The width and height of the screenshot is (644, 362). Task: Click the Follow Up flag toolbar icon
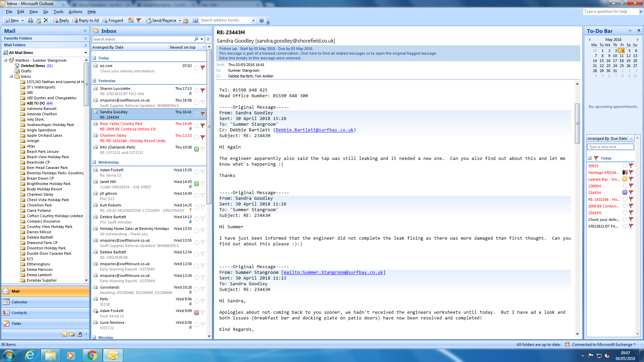[x=139, y=20]
